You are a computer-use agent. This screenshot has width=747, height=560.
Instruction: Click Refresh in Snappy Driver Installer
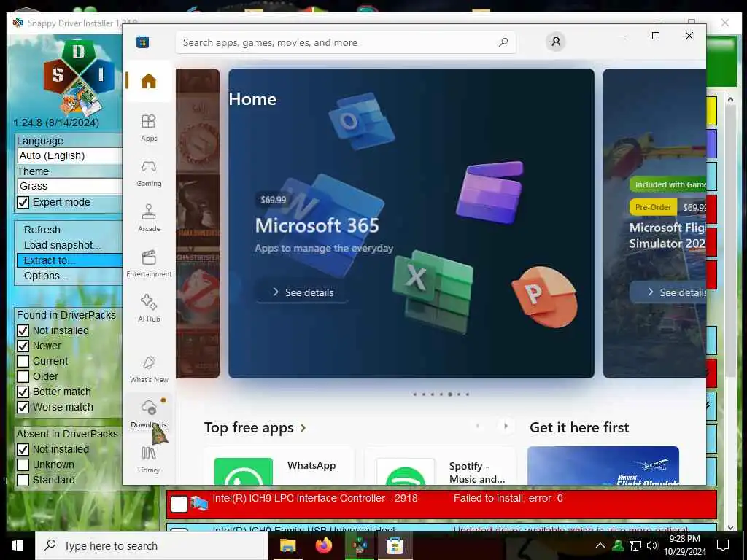point(42,230)
